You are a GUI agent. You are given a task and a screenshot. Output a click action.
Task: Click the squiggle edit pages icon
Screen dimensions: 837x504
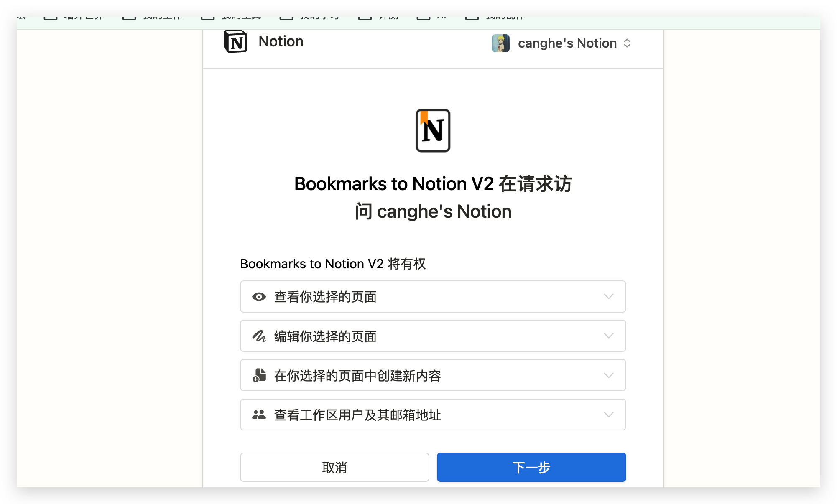click(259, 336)
